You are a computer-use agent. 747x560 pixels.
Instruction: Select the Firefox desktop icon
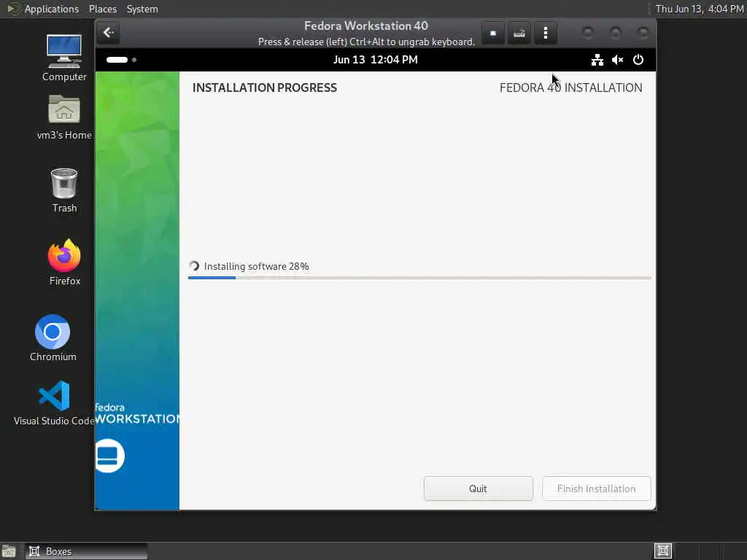[64, 262]
